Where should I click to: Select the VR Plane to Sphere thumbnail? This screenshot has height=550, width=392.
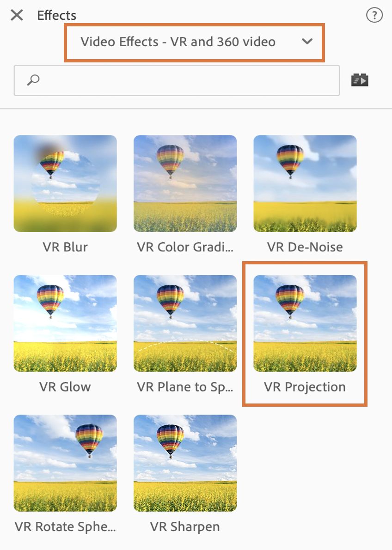click(185, 324)
